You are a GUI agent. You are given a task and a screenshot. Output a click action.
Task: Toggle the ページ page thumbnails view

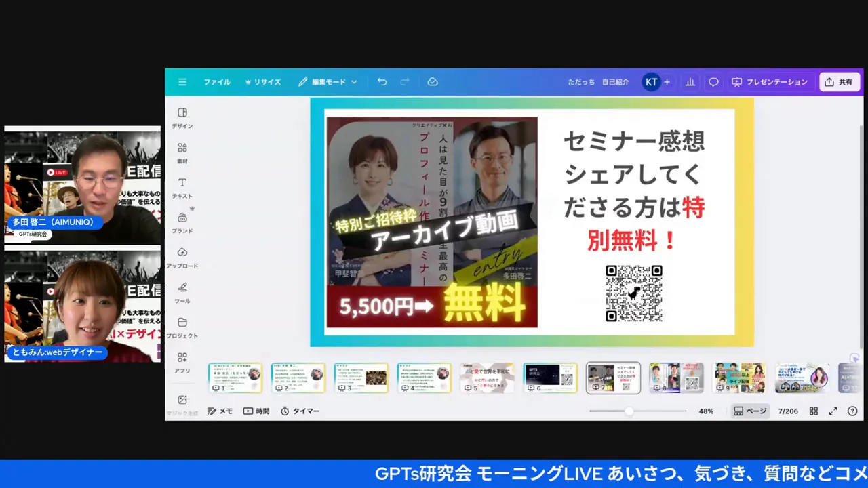pos(750,411)
